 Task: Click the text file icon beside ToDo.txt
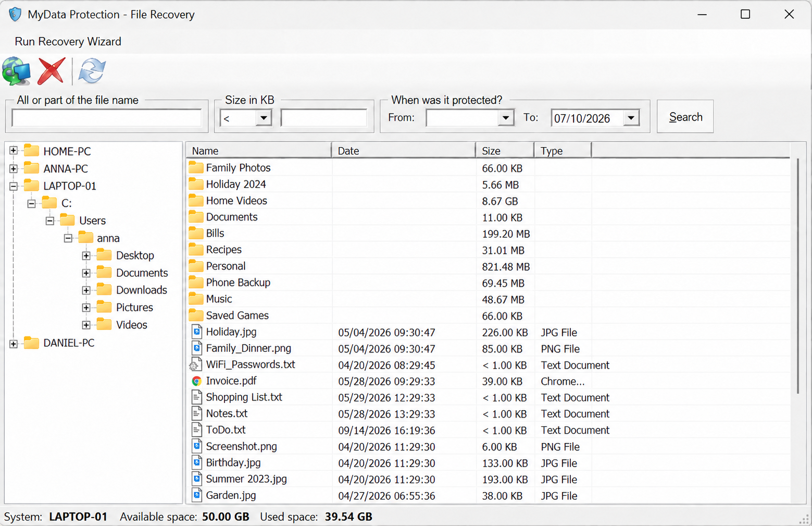coord(196,430)
